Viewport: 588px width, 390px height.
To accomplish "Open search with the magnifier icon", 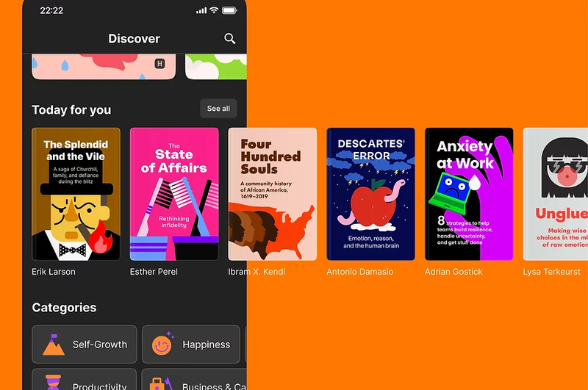I will [229, 39].
